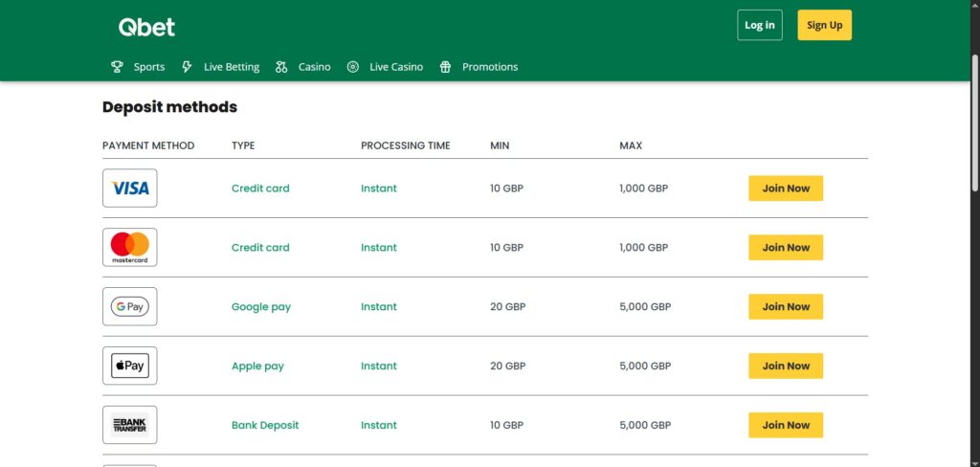Image resolution: width=980 pixels, height=467 pixels.
Task: Click the Qbet logo
Action: (x=146, y=27)
